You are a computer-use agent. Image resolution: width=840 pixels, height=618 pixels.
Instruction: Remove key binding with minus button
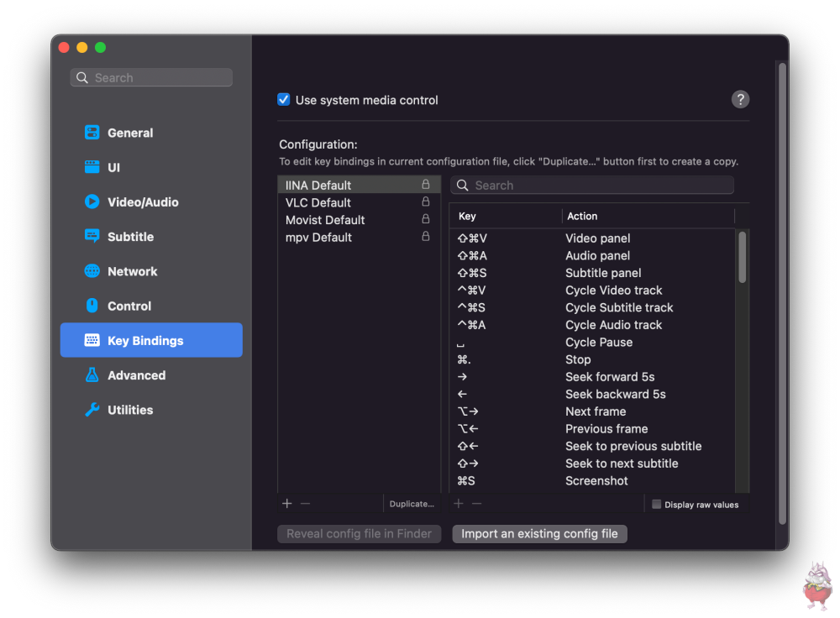(477, 504)
